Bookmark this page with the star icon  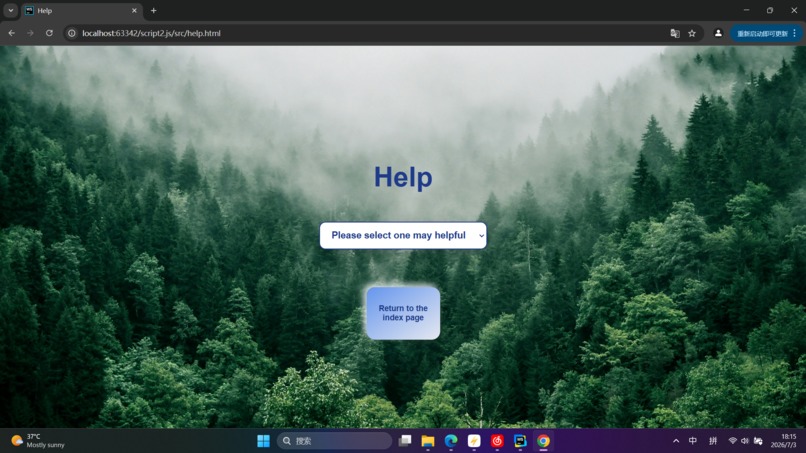tap(692, 33)
